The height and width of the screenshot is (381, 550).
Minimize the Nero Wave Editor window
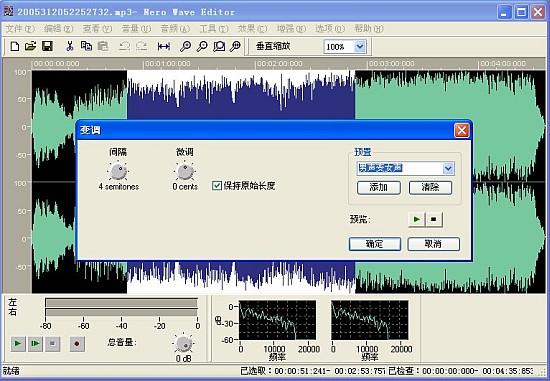504,13
